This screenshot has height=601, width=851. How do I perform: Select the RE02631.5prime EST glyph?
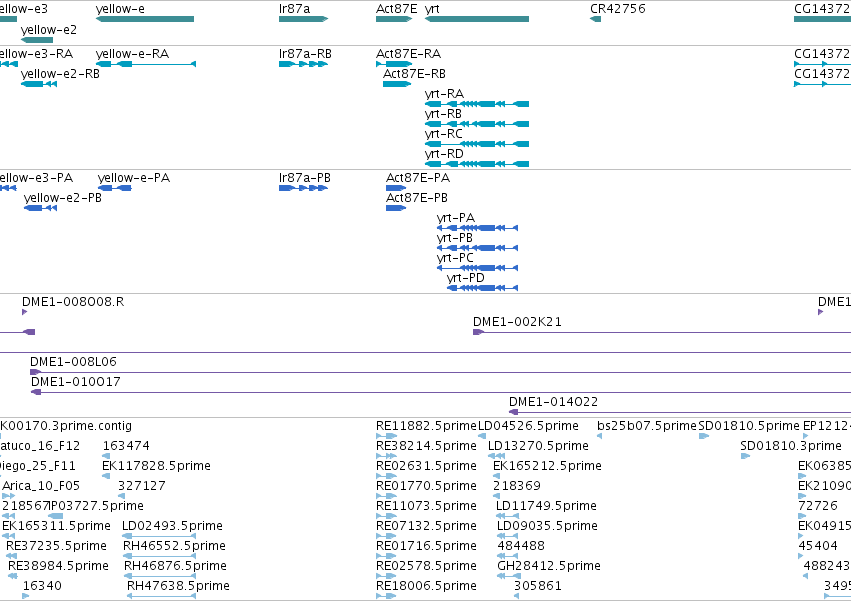[x=386, y=476]
